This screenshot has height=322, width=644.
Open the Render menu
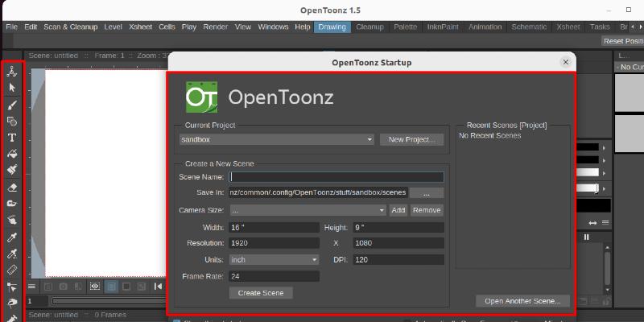(x=215, y=27)
